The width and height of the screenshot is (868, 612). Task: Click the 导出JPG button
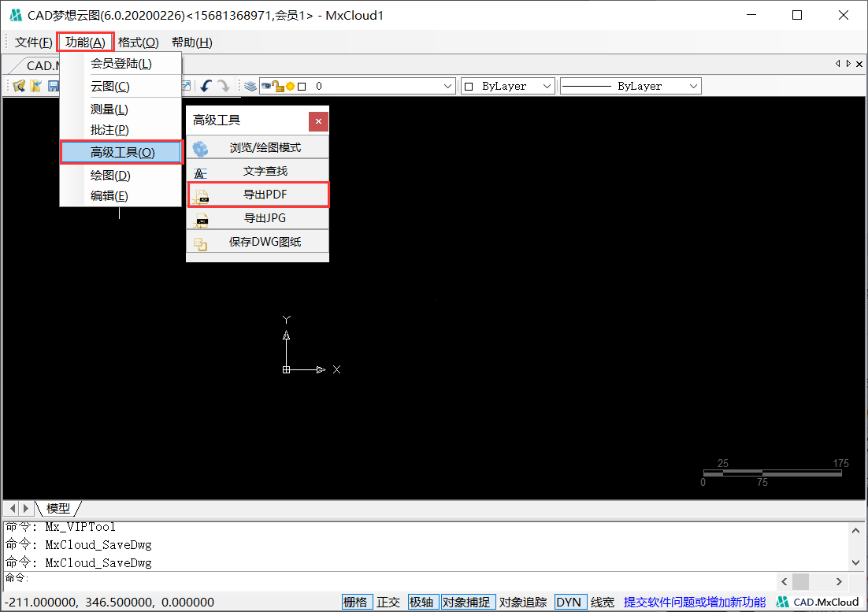(258, 218)
